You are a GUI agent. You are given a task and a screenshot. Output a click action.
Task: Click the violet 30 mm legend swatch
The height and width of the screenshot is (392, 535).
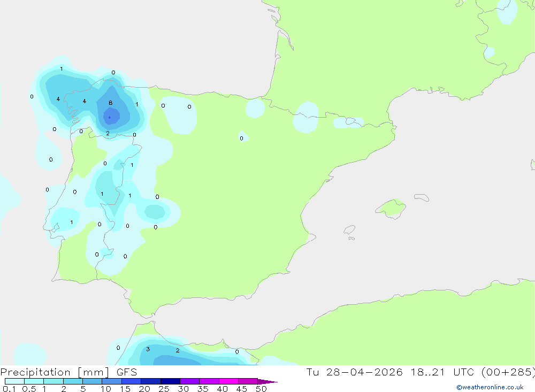[190, 381]
